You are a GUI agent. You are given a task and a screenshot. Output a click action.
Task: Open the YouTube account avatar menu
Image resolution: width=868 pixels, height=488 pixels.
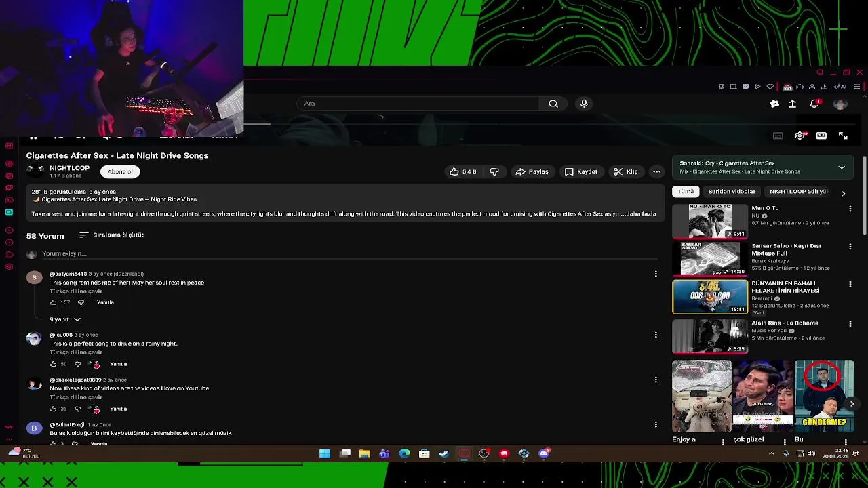[840, 104]
